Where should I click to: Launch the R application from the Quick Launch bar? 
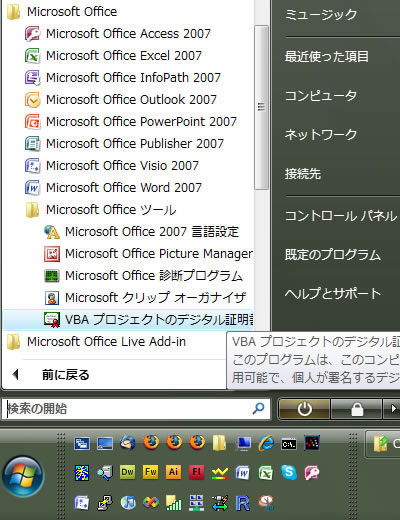click(x=243, y=503)
